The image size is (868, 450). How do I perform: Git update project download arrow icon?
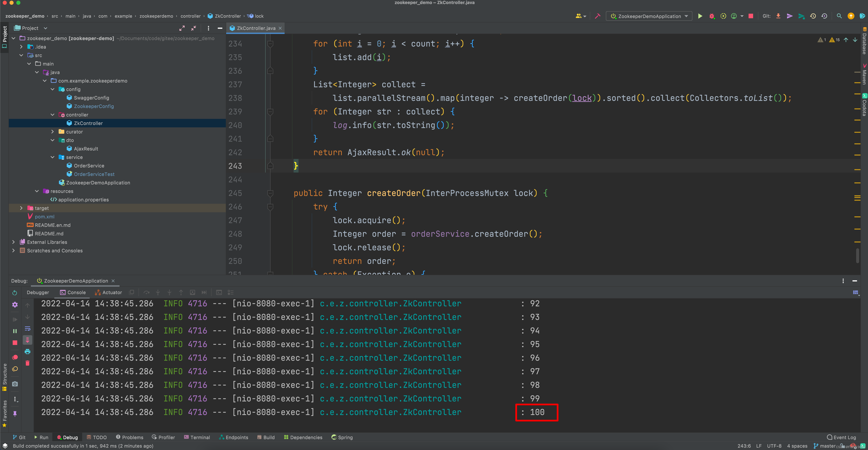(x=778, y=16)
